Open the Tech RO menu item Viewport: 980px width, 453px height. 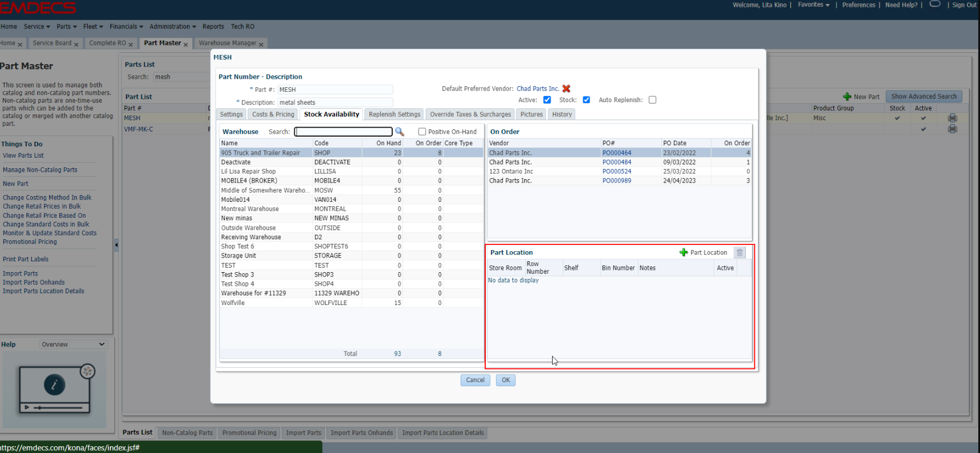click(x=243, y=27)
